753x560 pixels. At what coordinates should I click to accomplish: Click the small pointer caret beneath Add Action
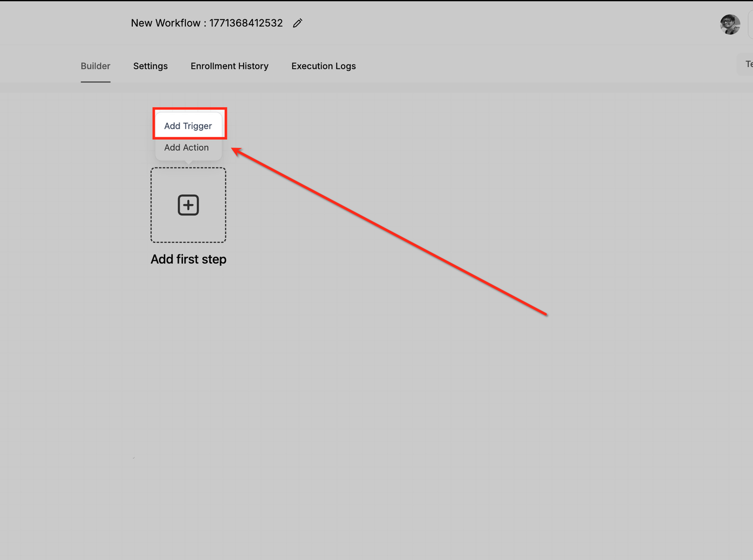click(188, 162)
